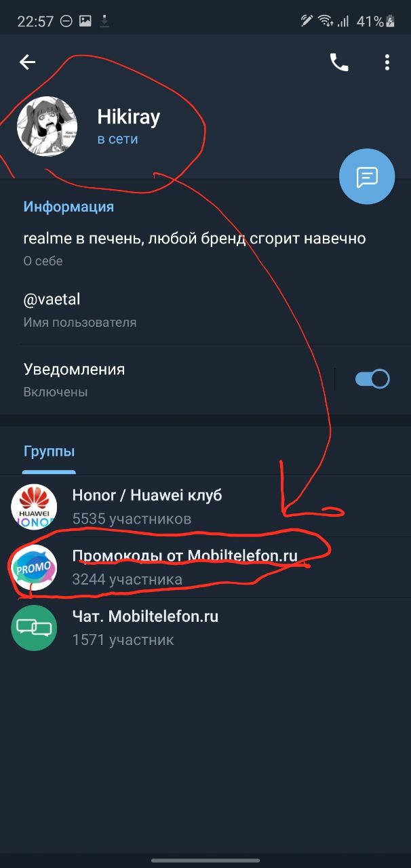The height and width of the screenshot is (868, 411).
Task: Tap the Wi-Fi status icon
Action: (x=326, y=22)
